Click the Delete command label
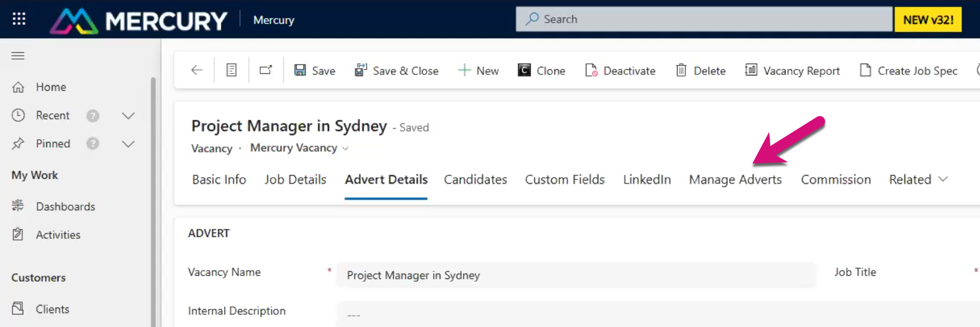The image size is (980, 327). click(710, 71)
